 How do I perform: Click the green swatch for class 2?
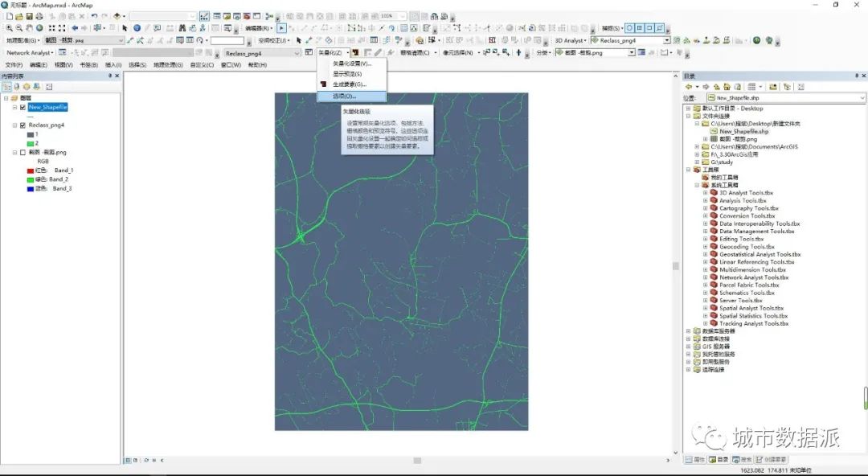click(x=31, y=143)
